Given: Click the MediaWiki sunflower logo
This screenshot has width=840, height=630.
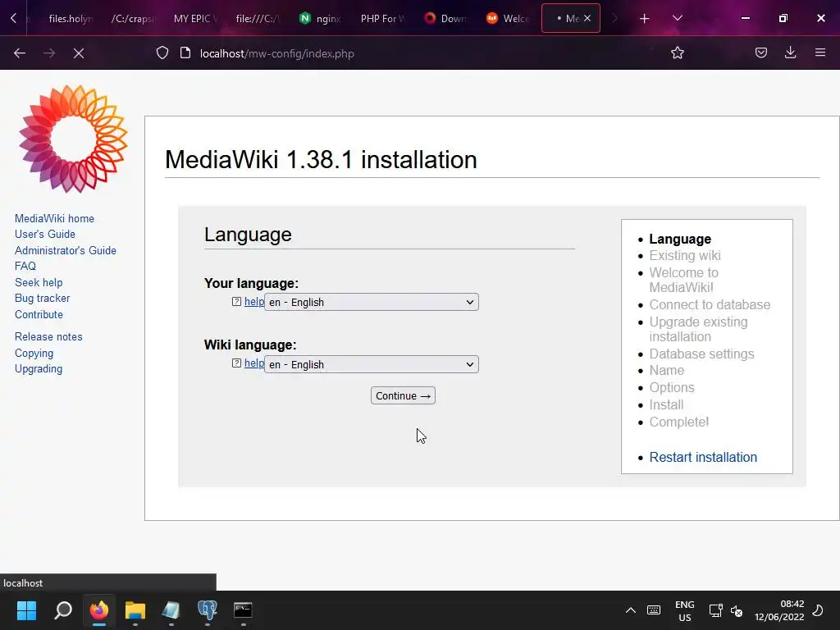Looking at the screenshot, I should coord(73,139).
